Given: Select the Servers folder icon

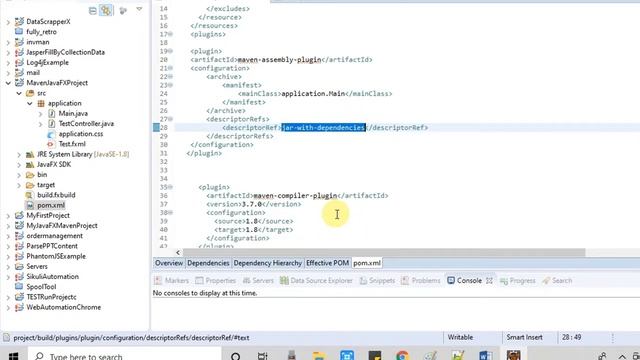Looking at the screenshot, I should 19,267.
